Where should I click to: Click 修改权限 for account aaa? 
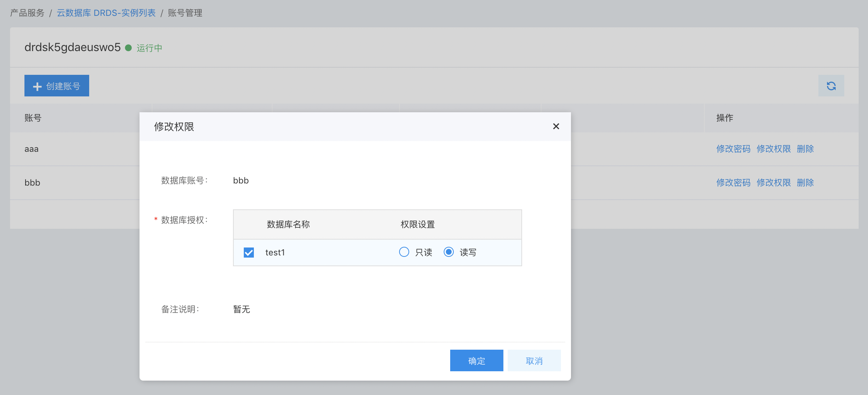(x=773, y=149)
